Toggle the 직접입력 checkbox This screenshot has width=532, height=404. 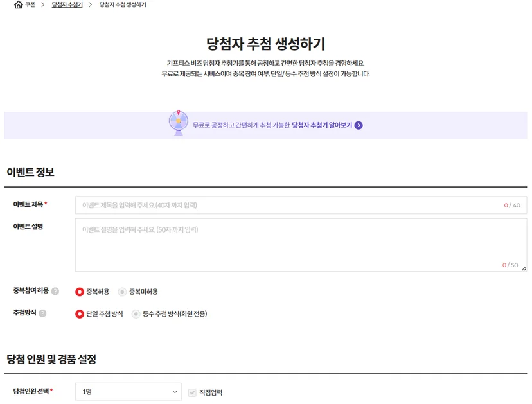192,392
